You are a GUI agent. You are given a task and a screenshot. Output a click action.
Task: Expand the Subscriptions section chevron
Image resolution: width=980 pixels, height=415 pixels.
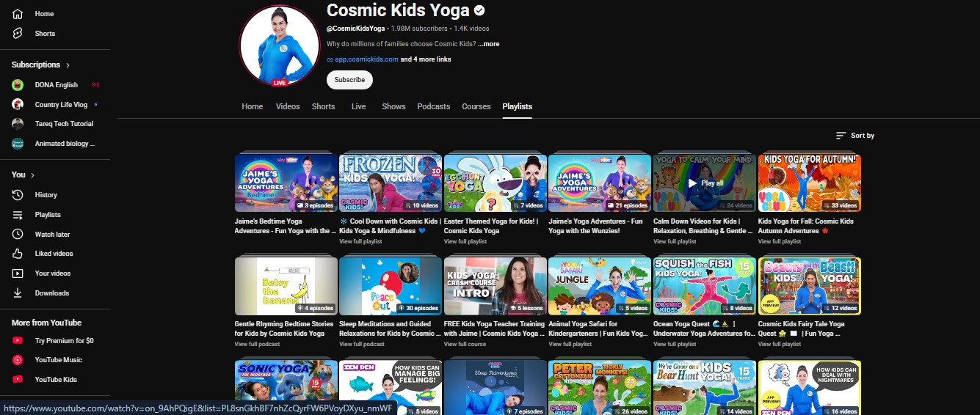(x=68, y=65)
